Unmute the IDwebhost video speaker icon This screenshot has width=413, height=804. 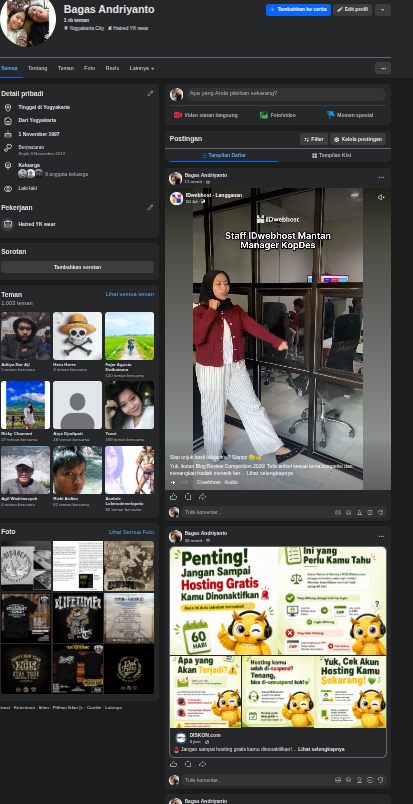(x=381, y=197)
